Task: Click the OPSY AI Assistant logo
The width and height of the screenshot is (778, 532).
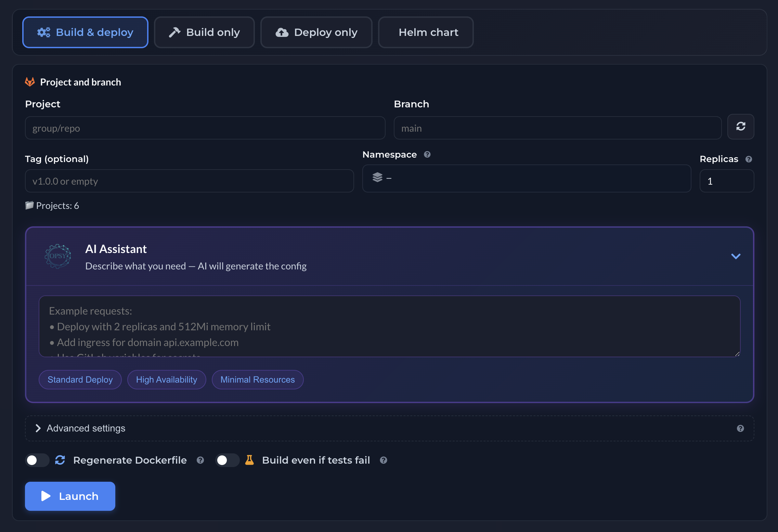Action: (x=58, y=256)
